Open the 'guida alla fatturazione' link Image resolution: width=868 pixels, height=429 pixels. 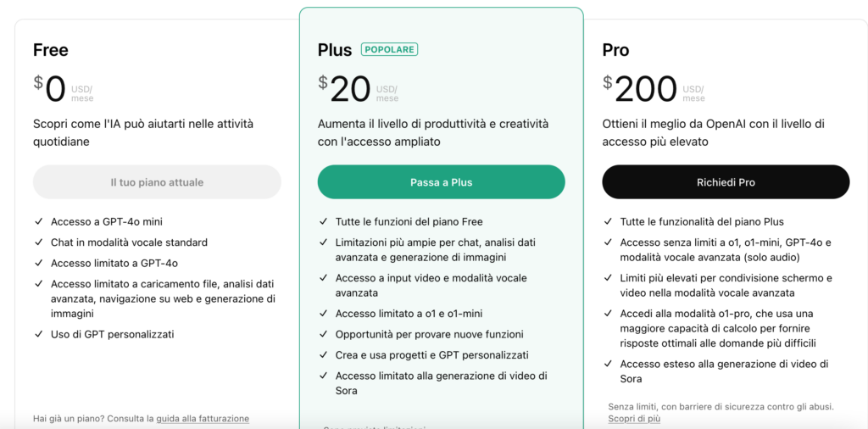pyautogui.click(x=203, y=419)
